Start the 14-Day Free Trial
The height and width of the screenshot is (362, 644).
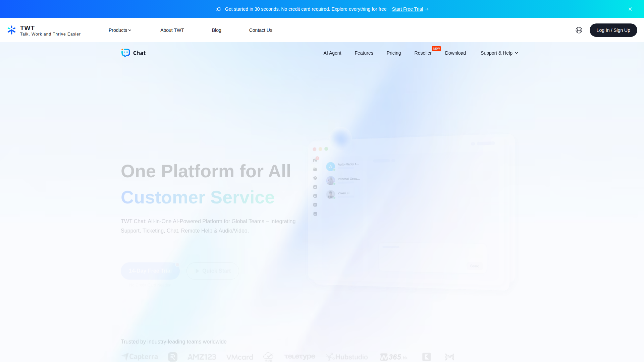pyautogui.click(x=150, y=271)
